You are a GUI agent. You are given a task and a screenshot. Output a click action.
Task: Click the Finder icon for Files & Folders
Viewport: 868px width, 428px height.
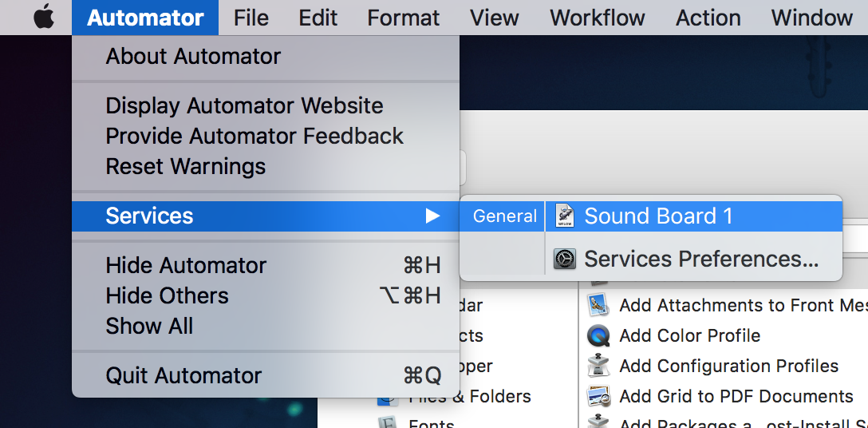coord(386,398)
